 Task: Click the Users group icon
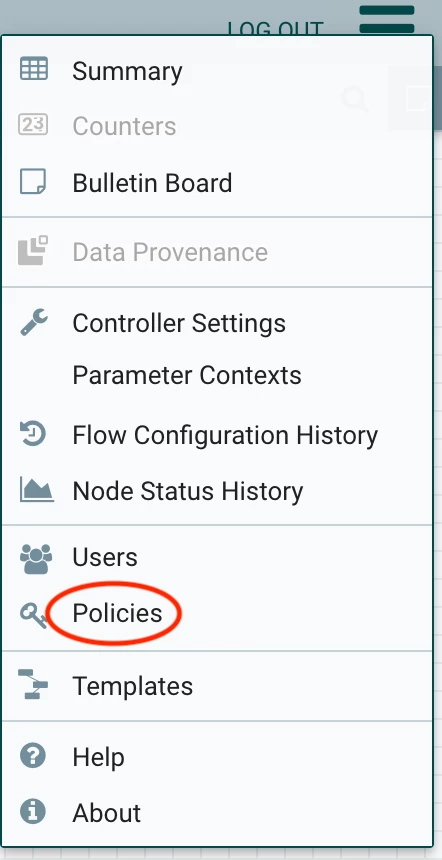click(x=36, y=558)
